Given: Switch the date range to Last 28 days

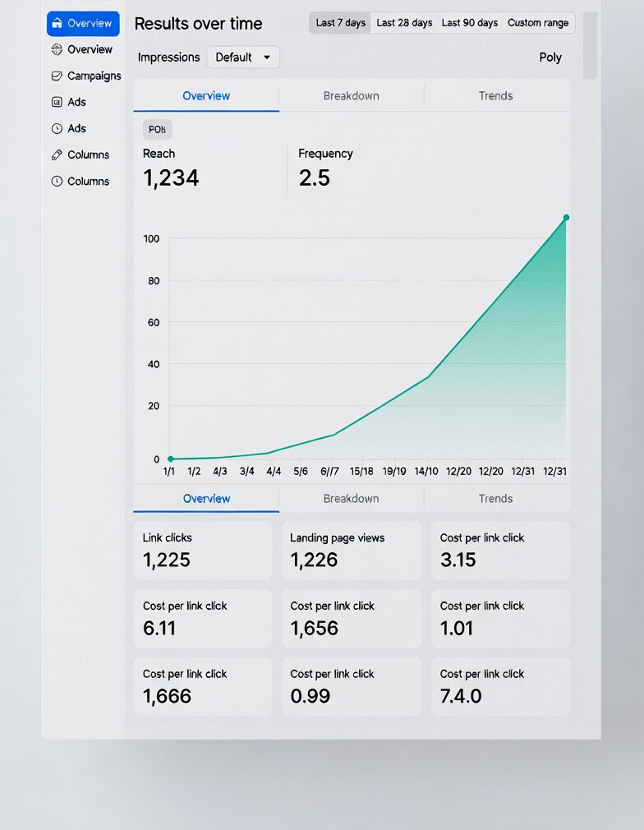Looking at the screenshot, I should tap(404, 23).
